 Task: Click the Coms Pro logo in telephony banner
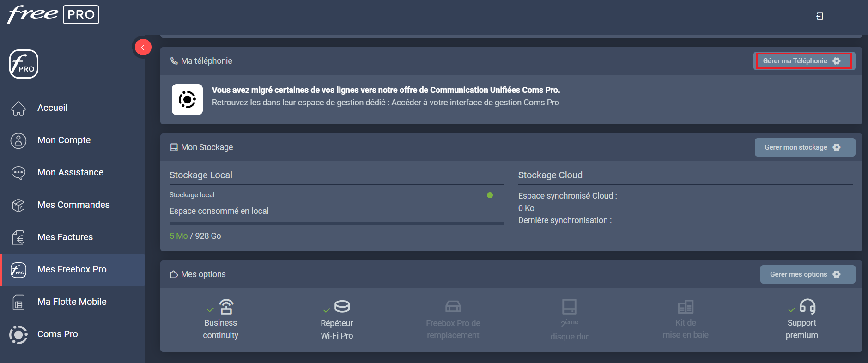pos(187,99)
